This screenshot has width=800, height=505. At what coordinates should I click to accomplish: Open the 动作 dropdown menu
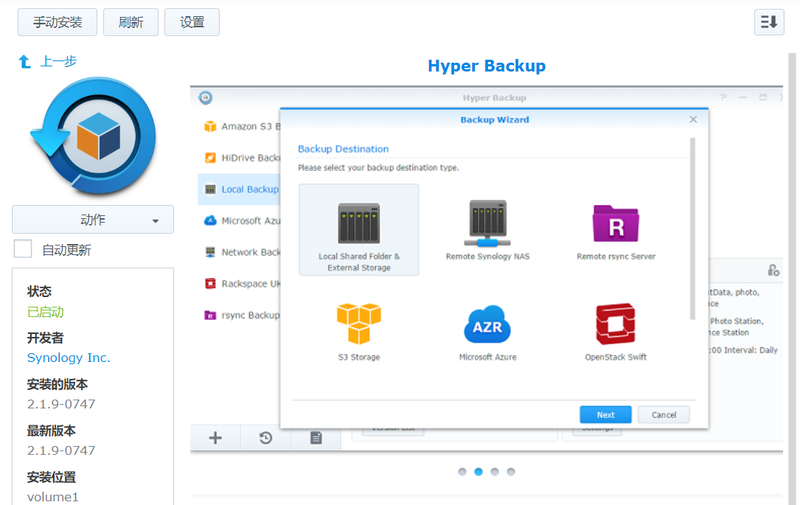coord(93,220)
